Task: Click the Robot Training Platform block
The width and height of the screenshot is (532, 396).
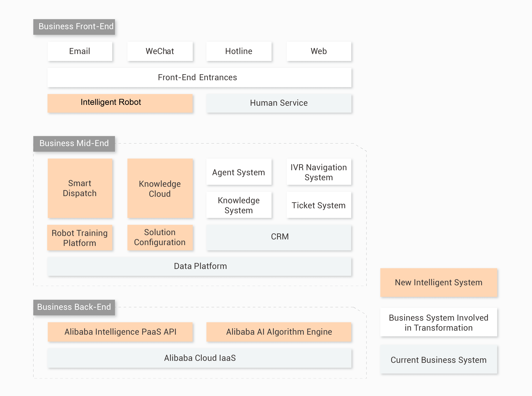Action: 80,238
